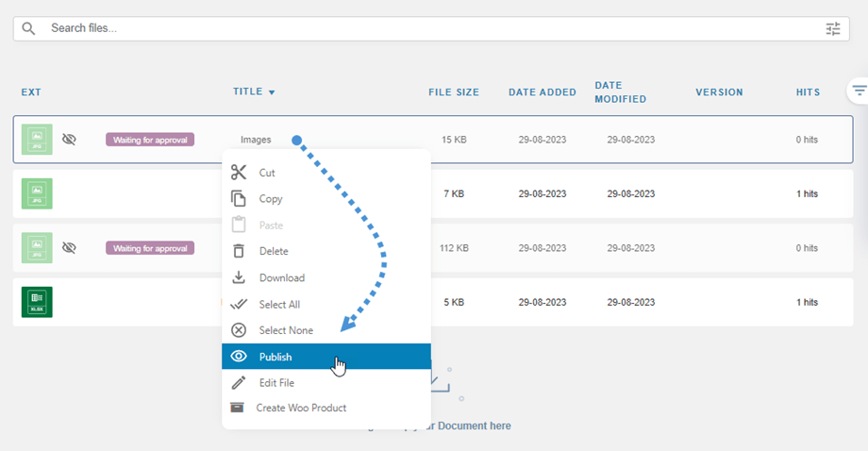The width and height of the screenshot is (868, 451).
Task: Toggle hidden eye icon on Images row
Action: point(69,140)
